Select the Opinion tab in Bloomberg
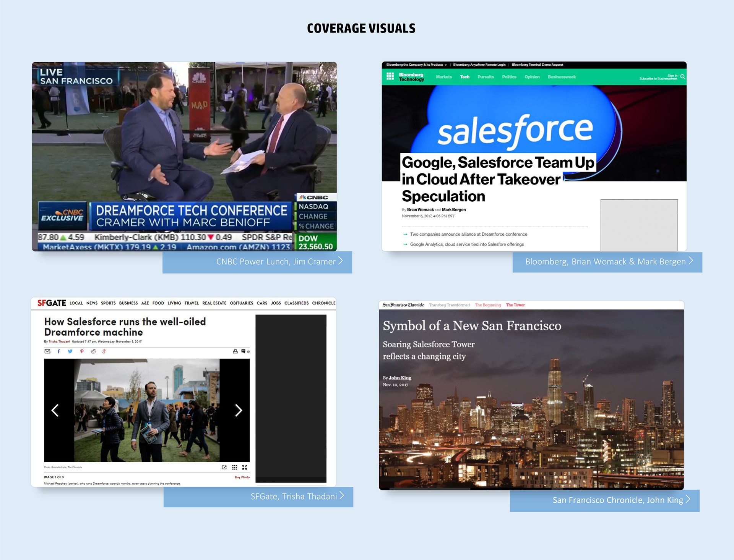Image resolution: width=734 pixels, height=560 pixels. 532,77
